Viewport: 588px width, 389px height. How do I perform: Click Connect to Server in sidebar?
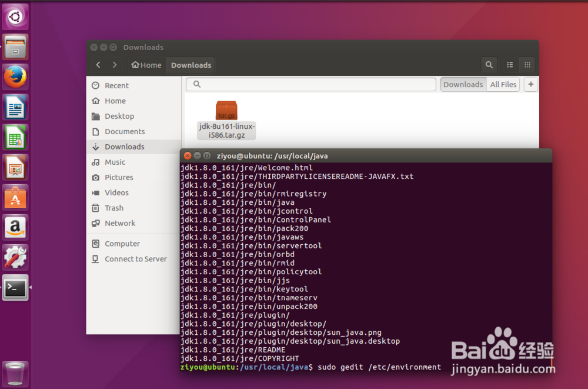point(134,259)
